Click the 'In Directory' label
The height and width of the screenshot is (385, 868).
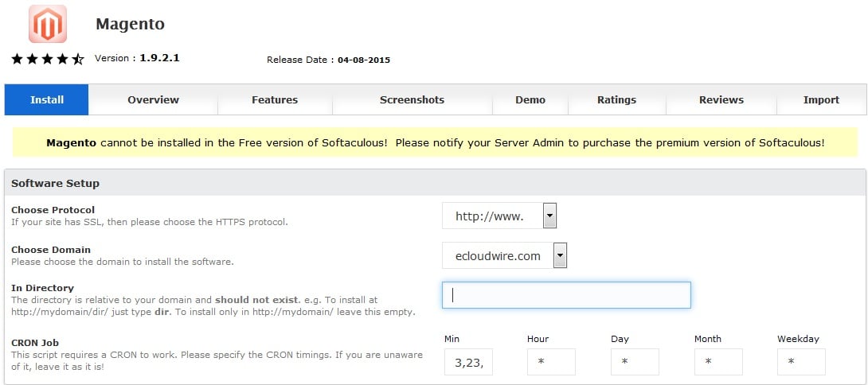click(43, 288)
